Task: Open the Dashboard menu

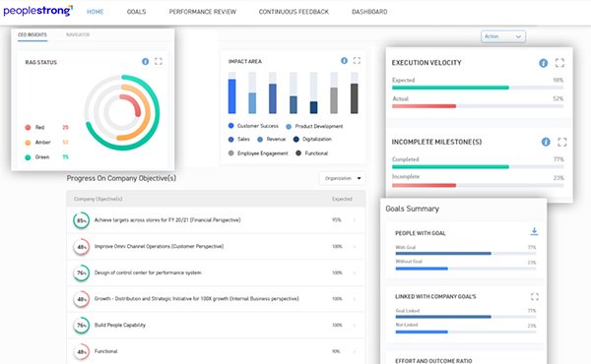Action: coord(369,12)
